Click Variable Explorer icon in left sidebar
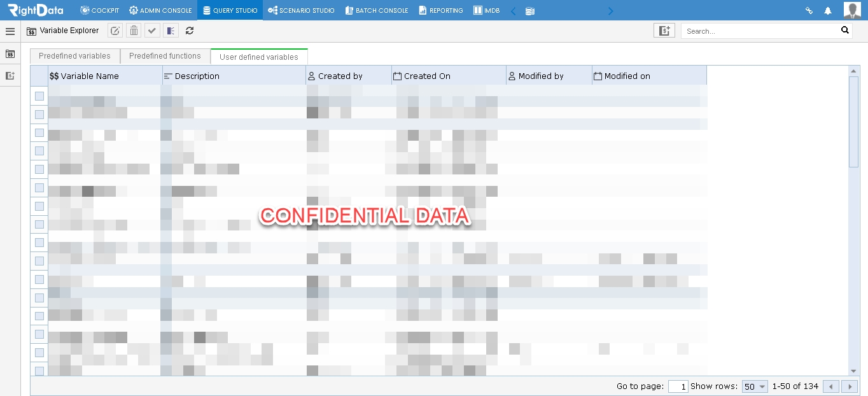The height and width of the screenshot is (396, 868). [10, 54]
